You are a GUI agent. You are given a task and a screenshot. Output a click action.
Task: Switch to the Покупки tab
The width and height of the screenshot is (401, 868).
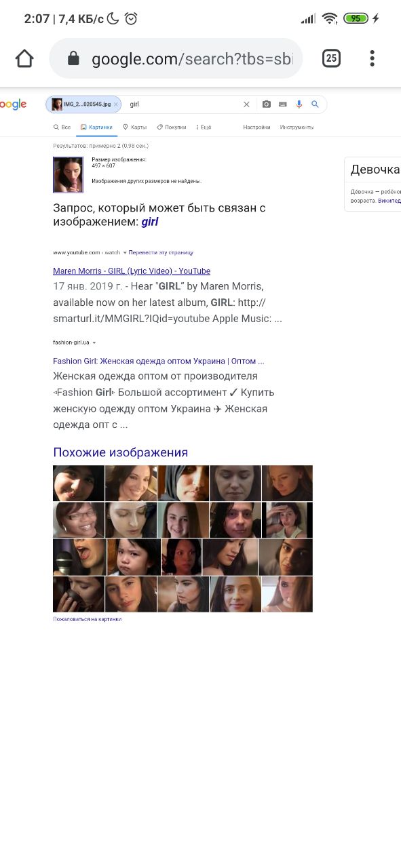(171, 127)
